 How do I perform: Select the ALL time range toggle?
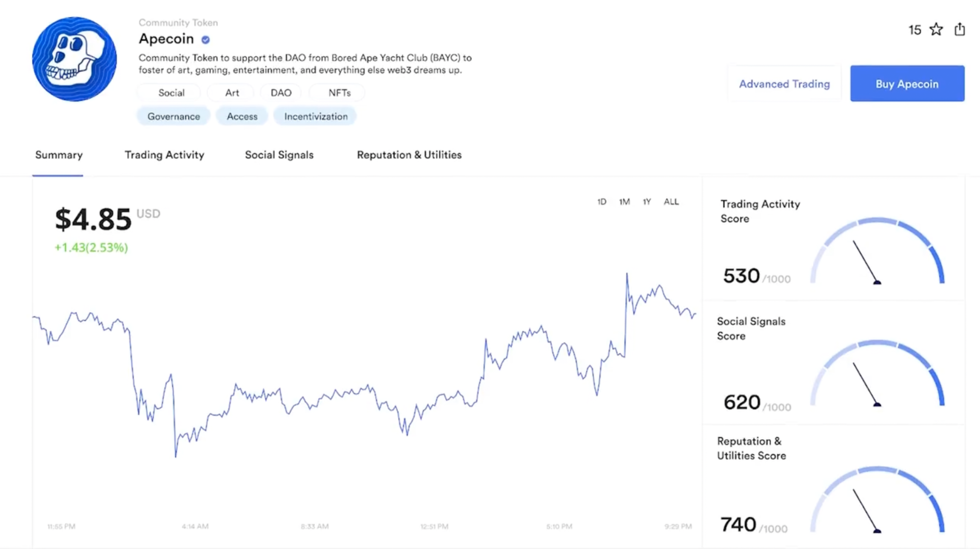click(x=672, y=201)
